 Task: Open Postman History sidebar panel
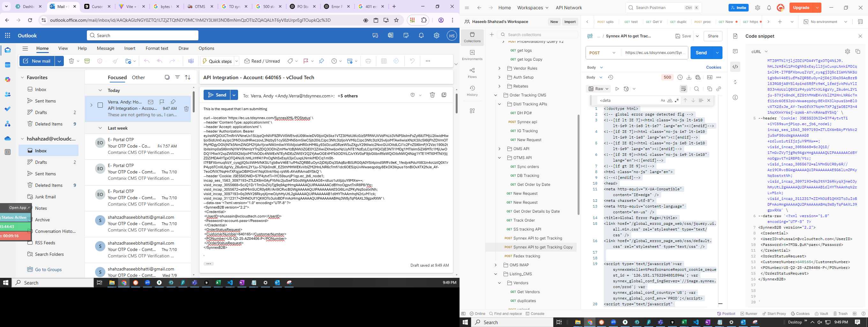pyautogui.click(x=472, y=91)
